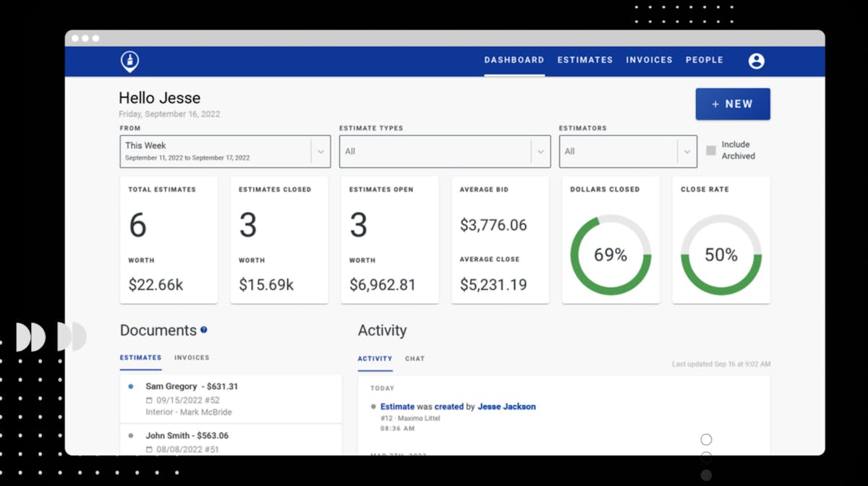
Task: Click the Dollars Closed 69% progress ring
Action: coord(610,255)
